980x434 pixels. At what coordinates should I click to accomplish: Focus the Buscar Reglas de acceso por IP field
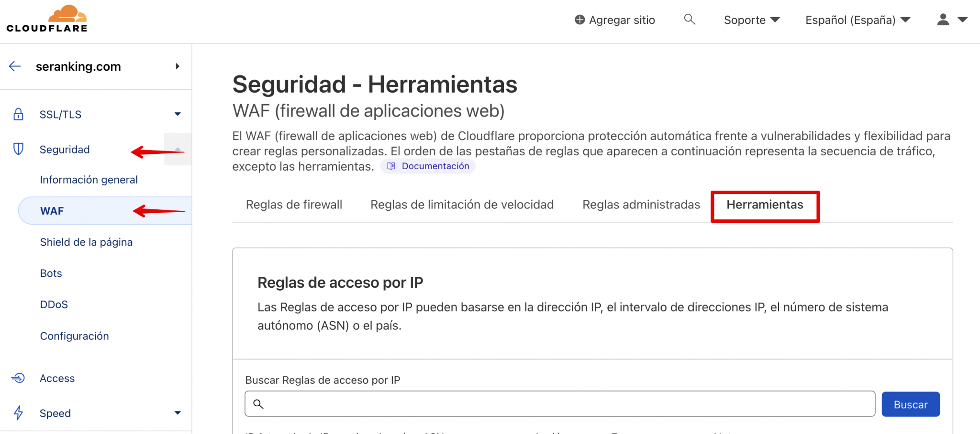click(x=560, y=404)
